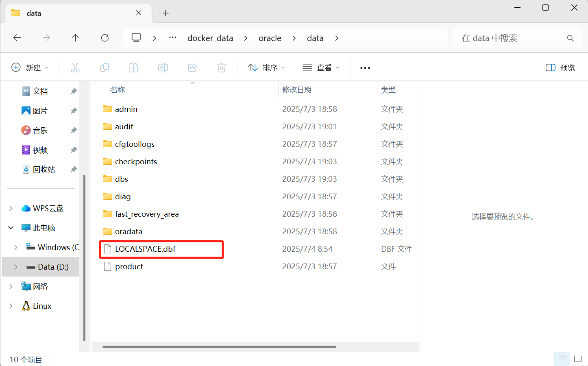
Task: Toggle the 预览 preview pane
Action: (x=560, y=68)
